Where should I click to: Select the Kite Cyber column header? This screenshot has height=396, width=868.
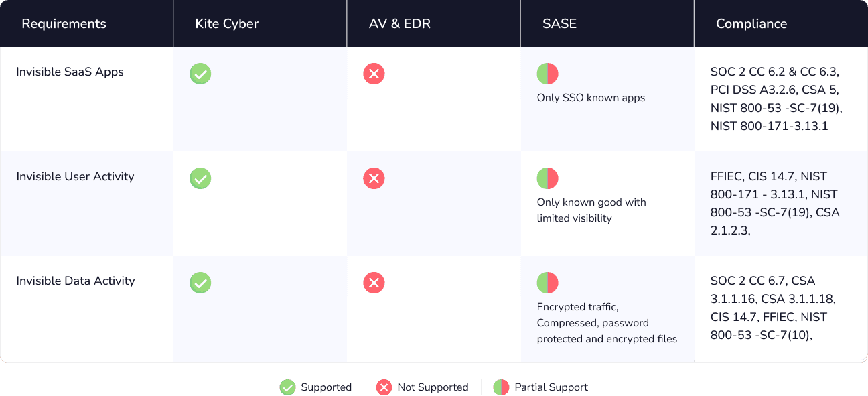(x=226, y=24)
